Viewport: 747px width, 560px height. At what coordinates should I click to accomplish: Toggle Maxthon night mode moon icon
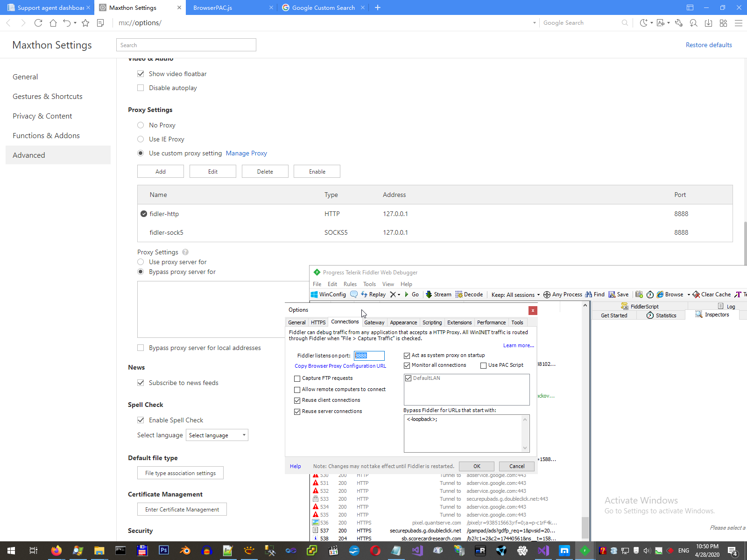click(x=643, y=23)
